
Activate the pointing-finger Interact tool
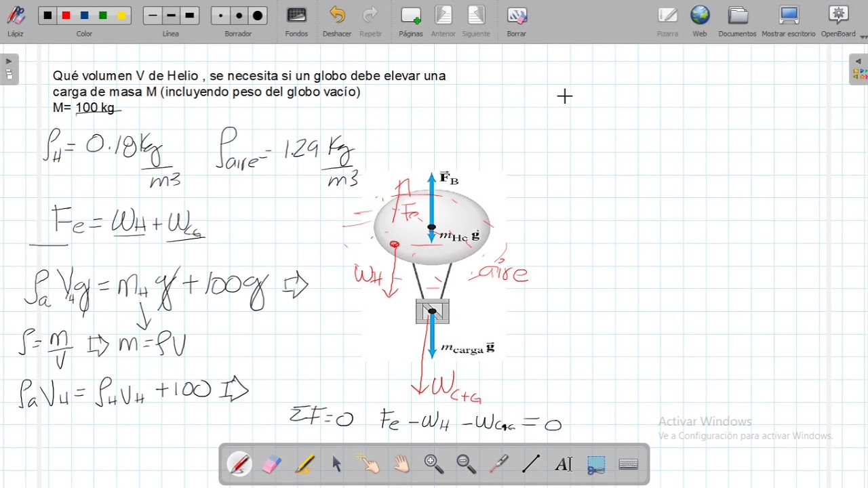(369, 464)
